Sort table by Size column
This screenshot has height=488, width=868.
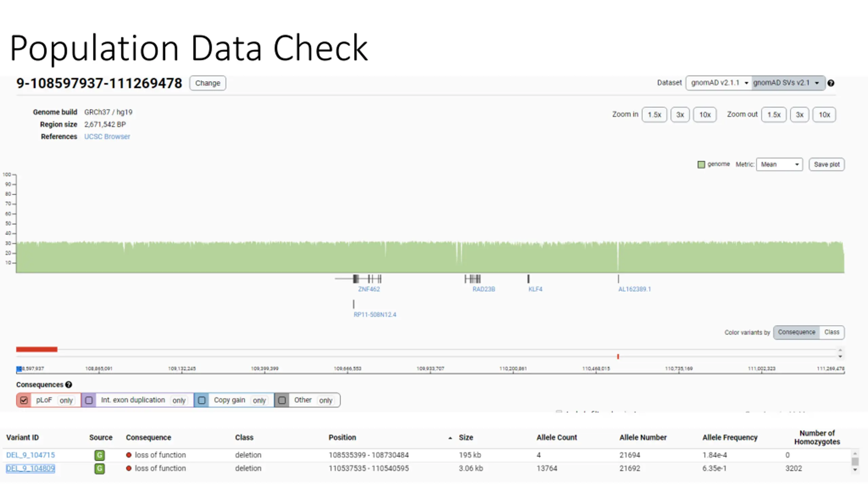[x=466, y=438]
